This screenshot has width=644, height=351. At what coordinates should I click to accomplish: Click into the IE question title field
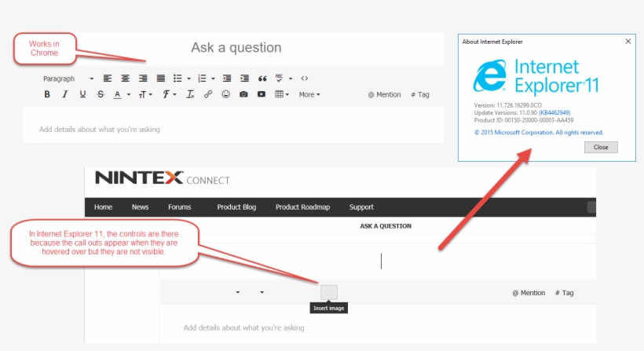click(x=378, y=261)
